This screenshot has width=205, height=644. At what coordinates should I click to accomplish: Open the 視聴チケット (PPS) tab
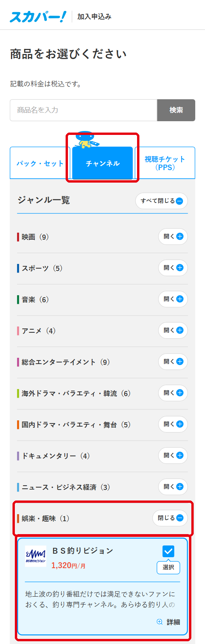[x=165, y=163]
